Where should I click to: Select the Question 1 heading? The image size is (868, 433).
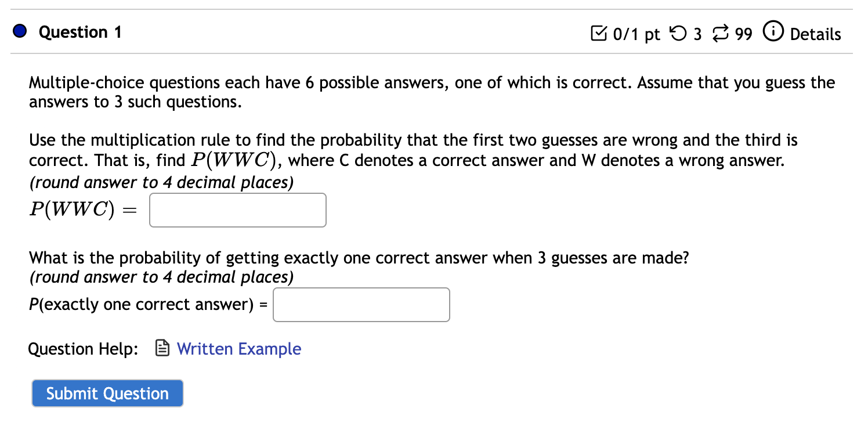click(79, 31)
